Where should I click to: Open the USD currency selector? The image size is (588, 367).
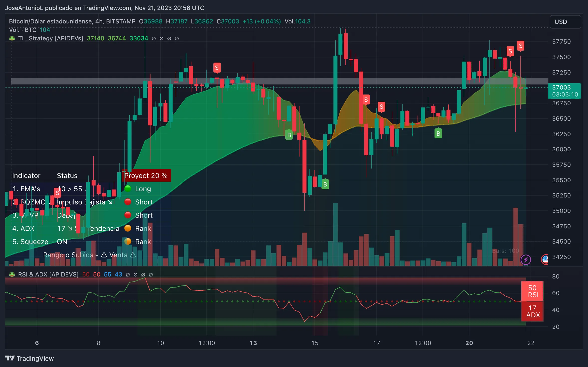(565, 22)
